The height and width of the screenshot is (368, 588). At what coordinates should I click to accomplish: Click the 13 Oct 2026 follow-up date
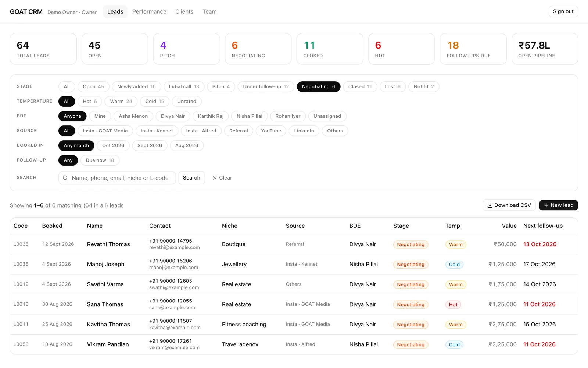click(x=539, y=244)
